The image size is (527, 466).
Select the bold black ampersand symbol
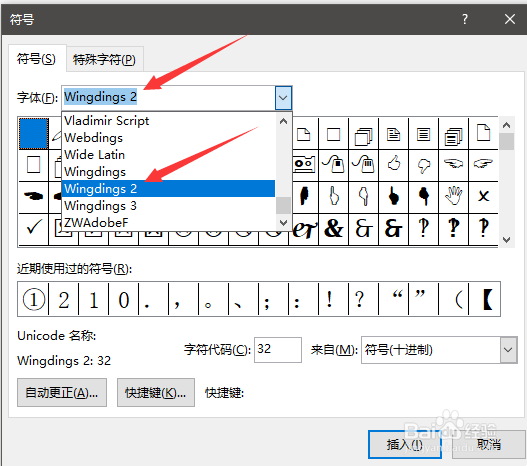[333, 228]
